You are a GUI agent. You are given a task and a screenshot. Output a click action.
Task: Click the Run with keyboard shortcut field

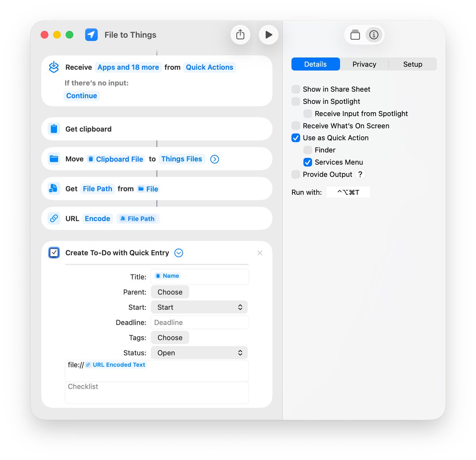coord(348,192)
